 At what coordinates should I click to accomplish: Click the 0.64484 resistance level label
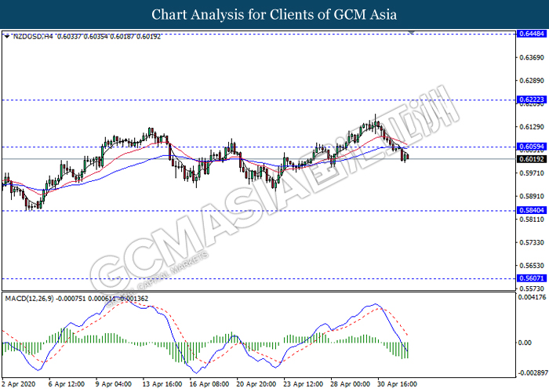tap(532, 34)
